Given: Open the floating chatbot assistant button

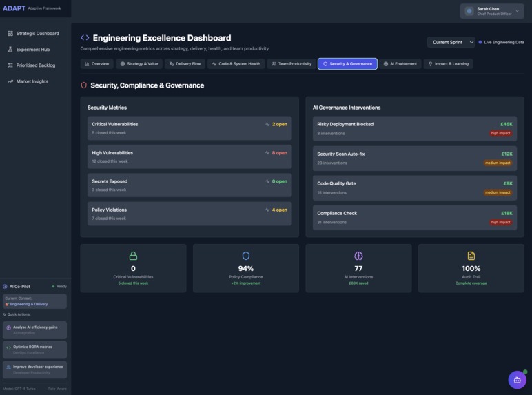Looking at the screenshot, I should (517, 380).
